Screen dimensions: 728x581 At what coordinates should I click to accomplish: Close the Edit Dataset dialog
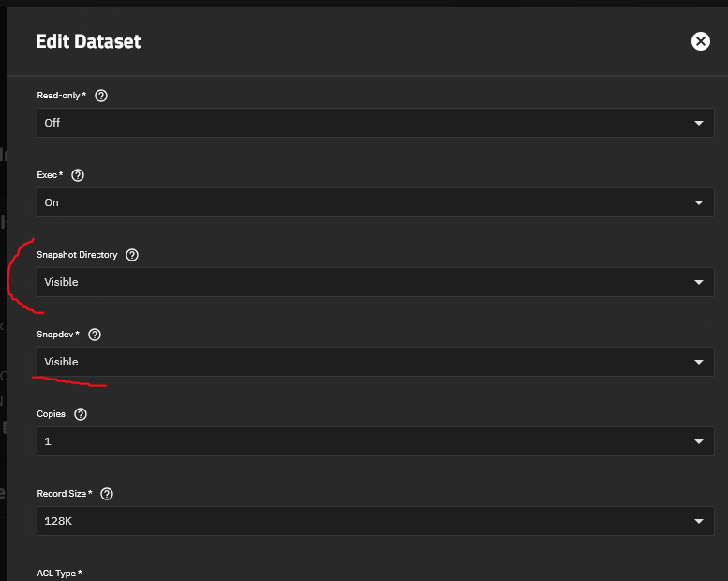point(700,41)
